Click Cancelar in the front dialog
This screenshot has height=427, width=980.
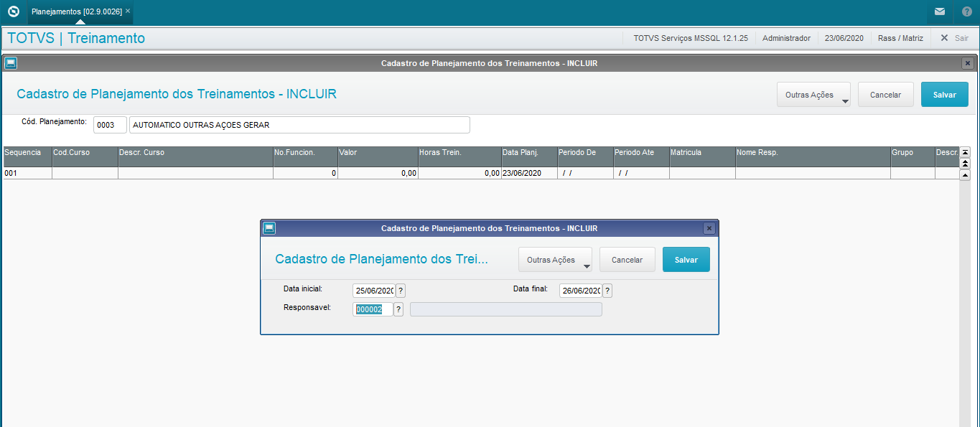point(627,260)
